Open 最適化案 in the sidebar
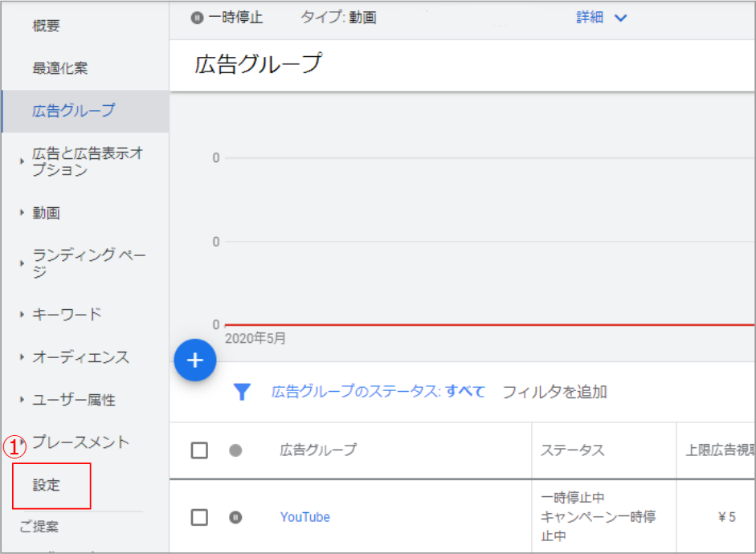The image size is (756, 554). point(59,68)
